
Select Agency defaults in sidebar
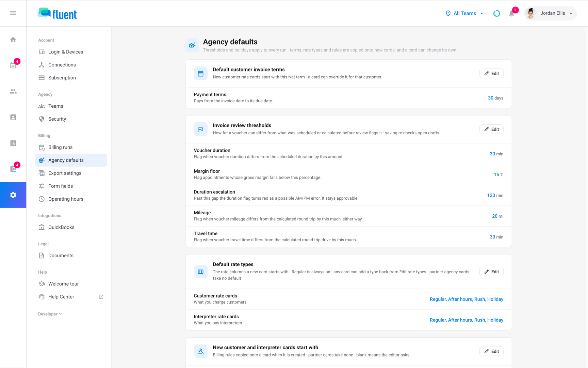pyautogui.click(x=71, y=160)
